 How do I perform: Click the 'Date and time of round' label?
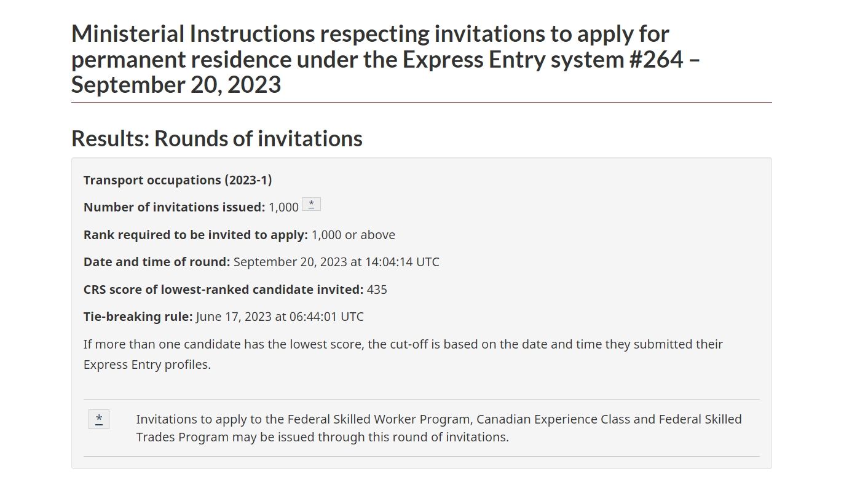coord(157,262)
